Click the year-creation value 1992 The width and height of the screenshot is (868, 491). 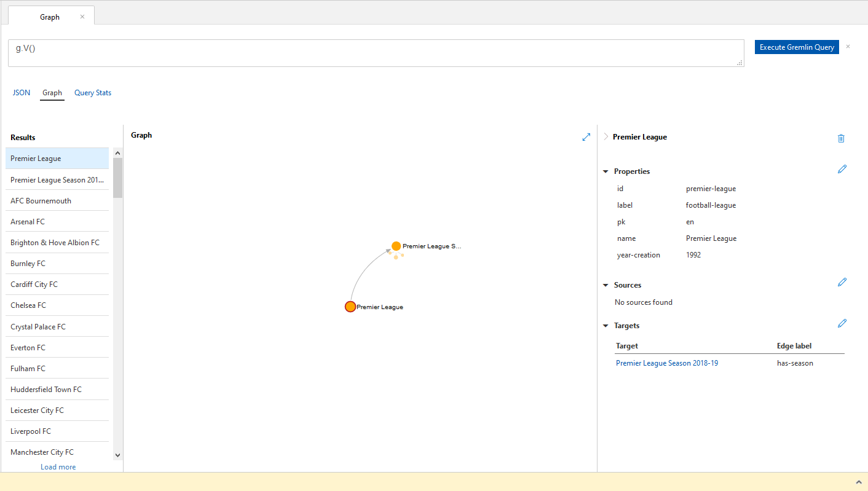[x=693, y=255]
